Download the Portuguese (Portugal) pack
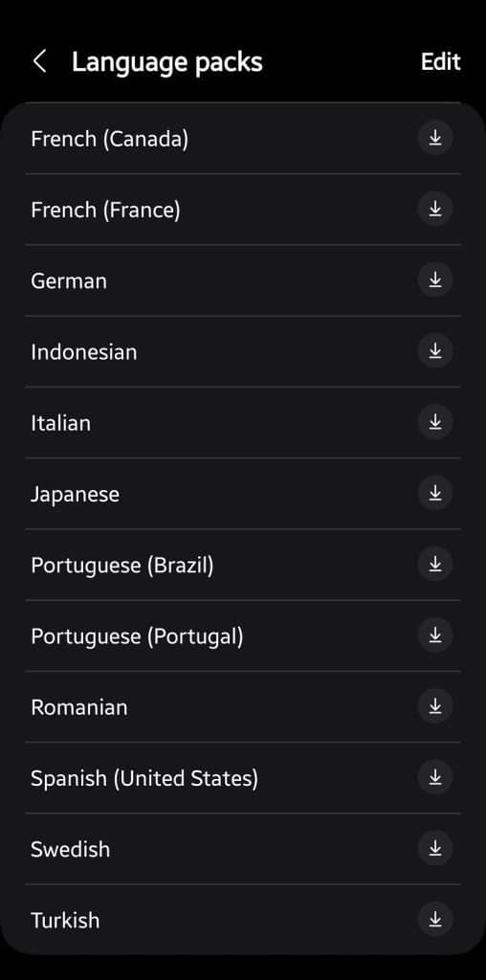 [435, 635]
